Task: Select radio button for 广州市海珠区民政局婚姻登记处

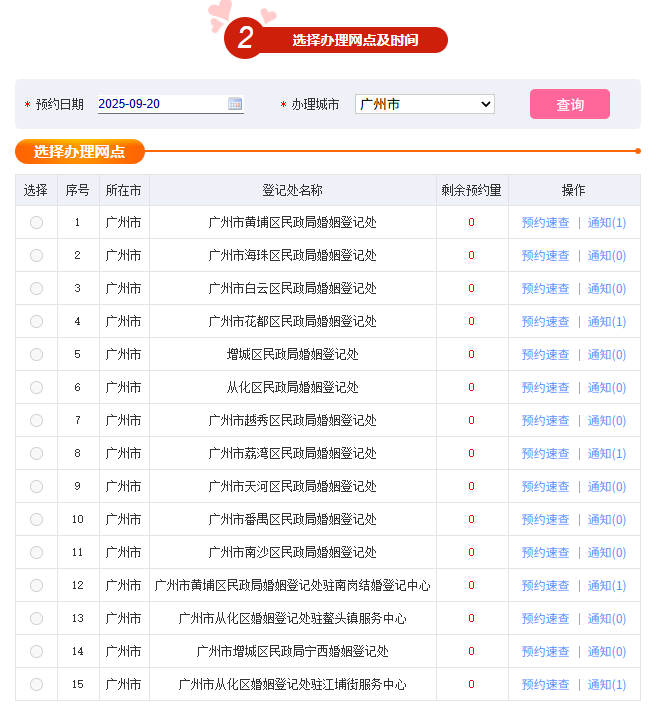Action: click(37, 256)
